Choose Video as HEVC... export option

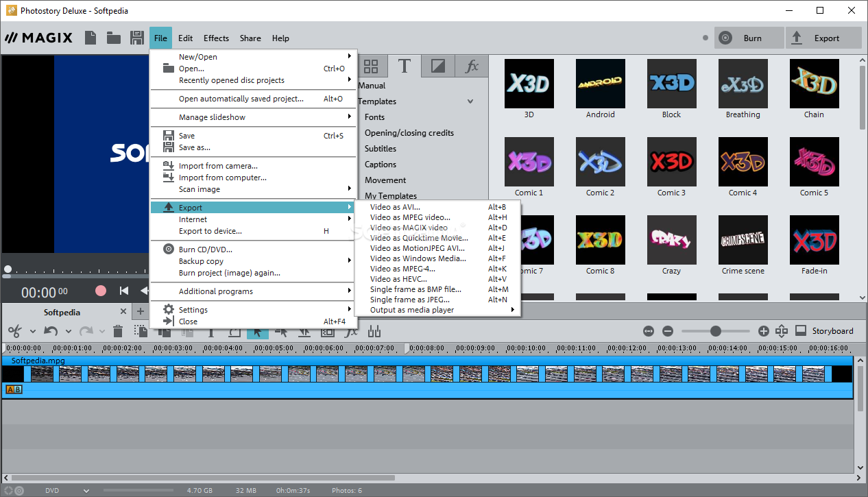[x=437, y=279]
